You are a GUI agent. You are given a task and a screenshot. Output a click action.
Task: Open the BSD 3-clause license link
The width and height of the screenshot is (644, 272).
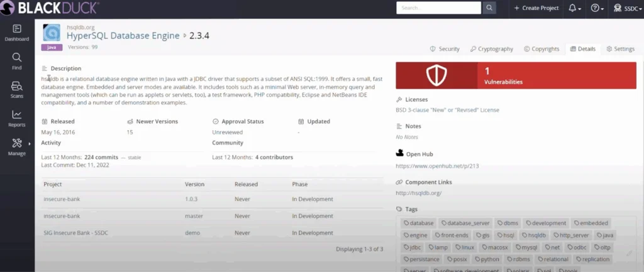(448, 110)
